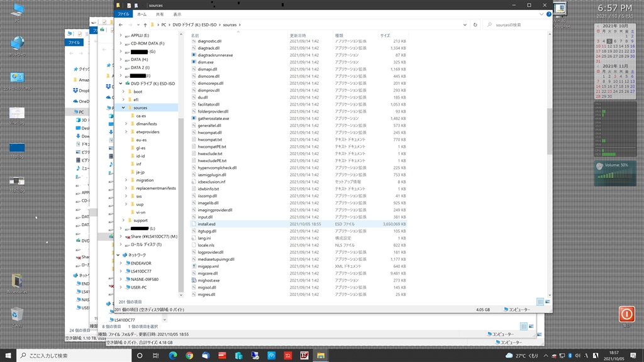Image resolution: width=644 pixels, height=362 pixels.
Task: Click the speaker volume tray icon
Action: 578,356
